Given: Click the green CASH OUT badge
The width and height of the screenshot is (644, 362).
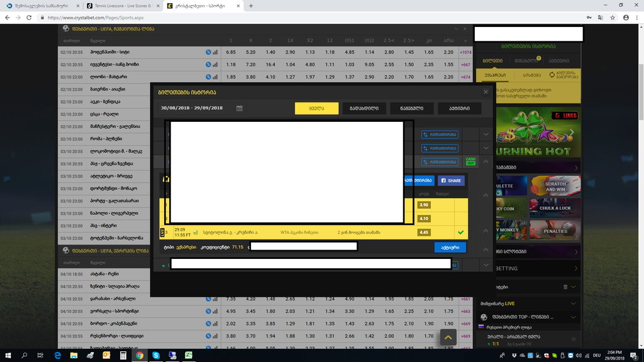Looking at the screenshot, I should click(x=470, y=162).
